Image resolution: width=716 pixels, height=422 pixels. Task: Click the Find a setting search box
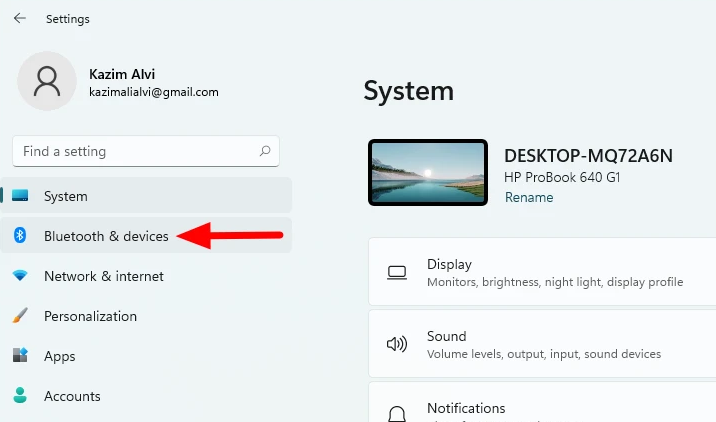tap(146, 151)
